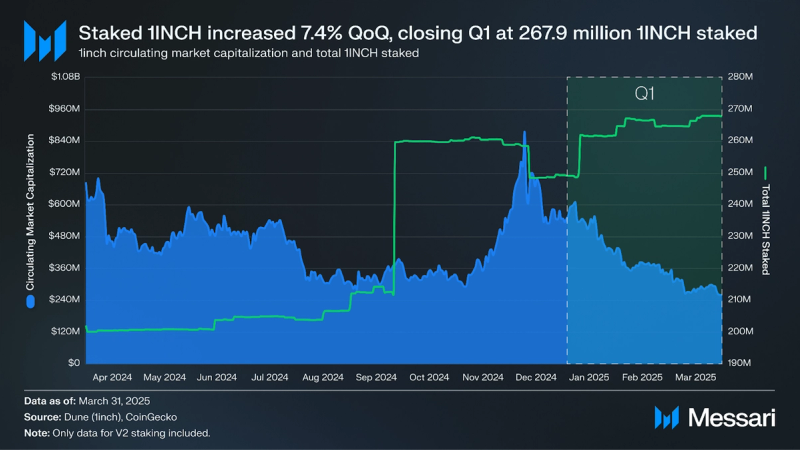Click the chart title about staked 1INCH
This screenshot has width=800, height=450.
(x=417, y=33)
